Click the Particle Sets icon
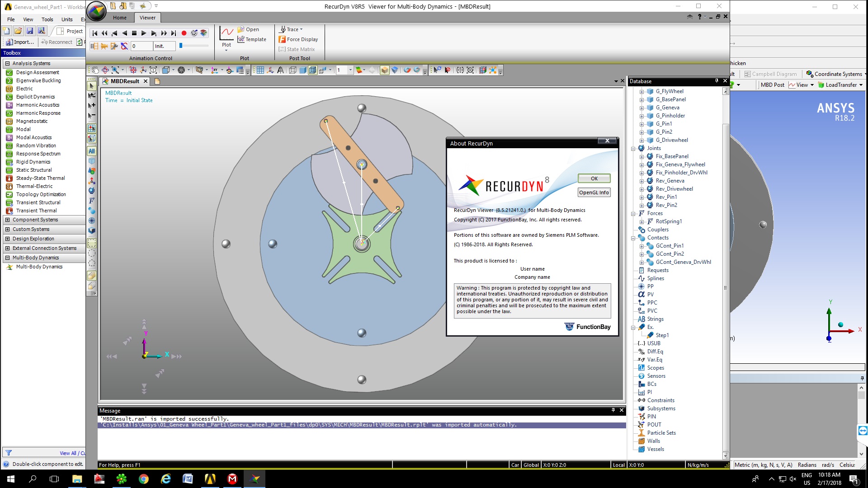This screenshot has height=488, width=868. [641, 433]
